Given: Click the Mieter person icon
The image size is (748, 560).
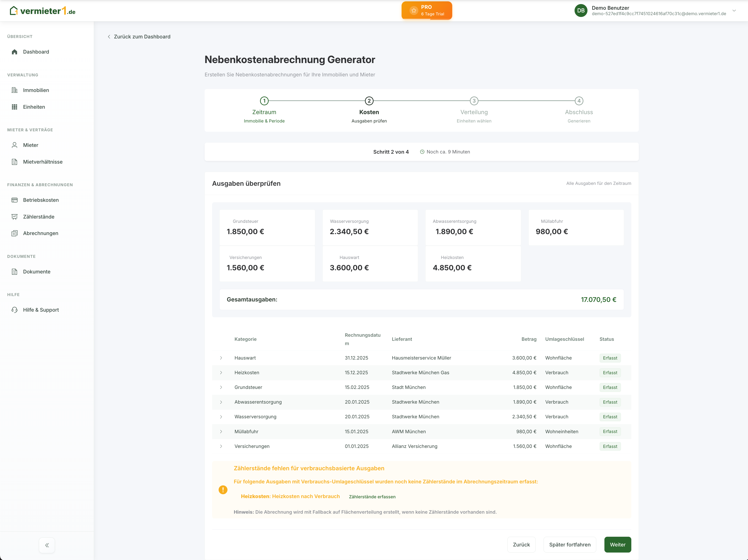Looking at the screenshot, I should click(14, 145).
